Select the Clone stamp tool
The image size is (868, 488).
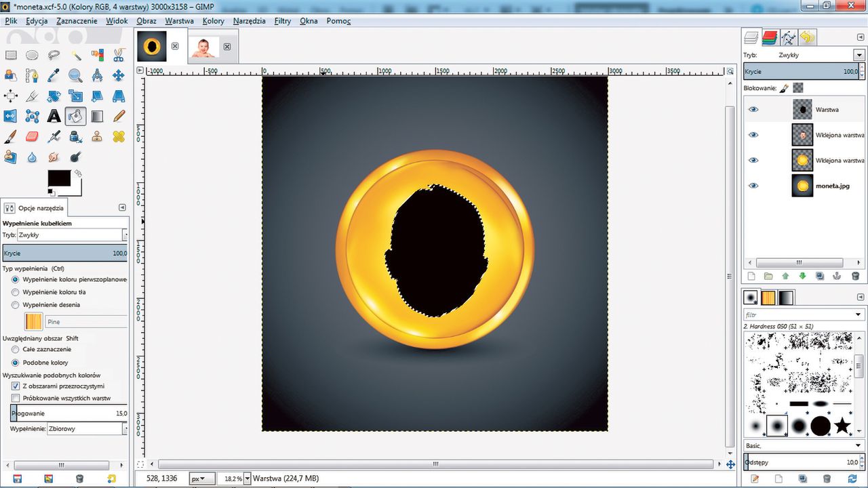(97, 136)
